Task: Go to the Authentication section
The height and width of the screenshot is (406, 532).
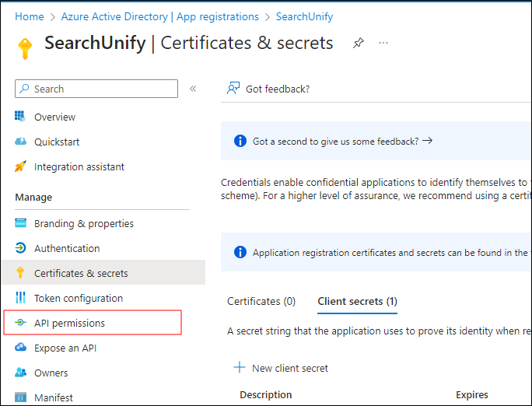Action: point(67,248)
